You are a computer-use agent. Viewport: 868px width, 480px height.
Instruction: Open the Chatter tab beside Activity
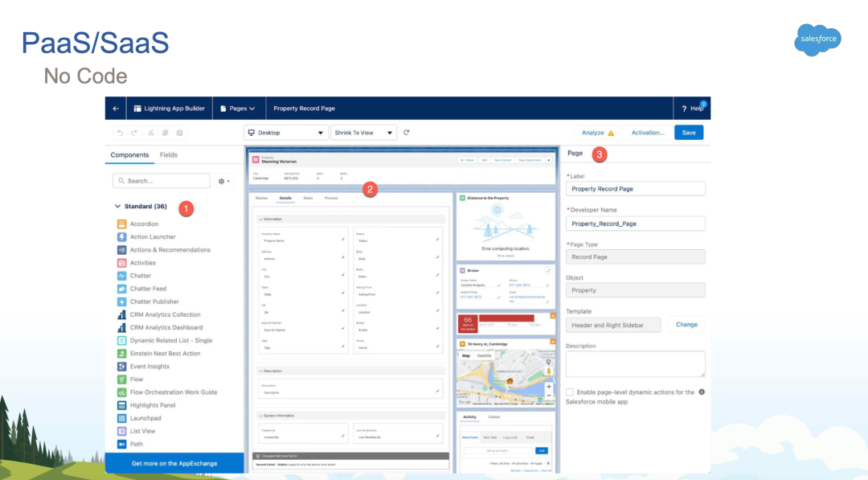tap(493, 417)
